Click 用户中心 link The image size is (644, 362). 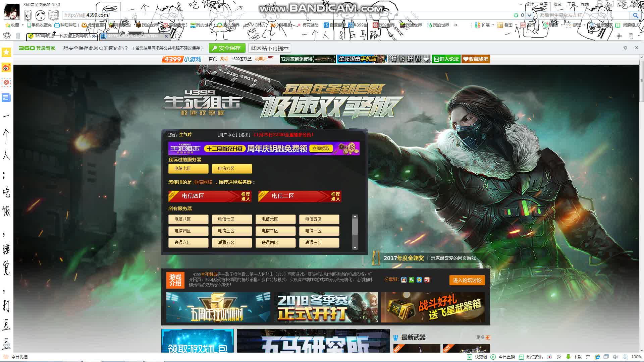click(227, 135)
